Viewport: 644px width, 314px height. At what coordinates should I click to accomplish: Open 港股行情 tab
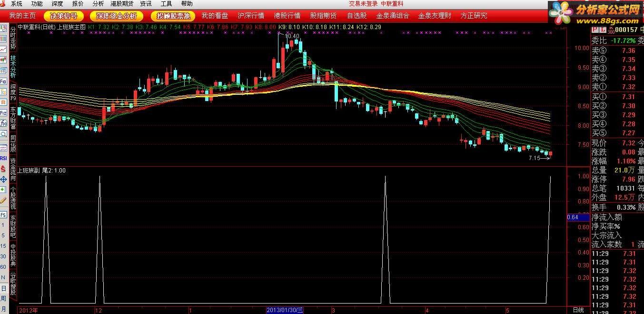[x=287, y=16]
